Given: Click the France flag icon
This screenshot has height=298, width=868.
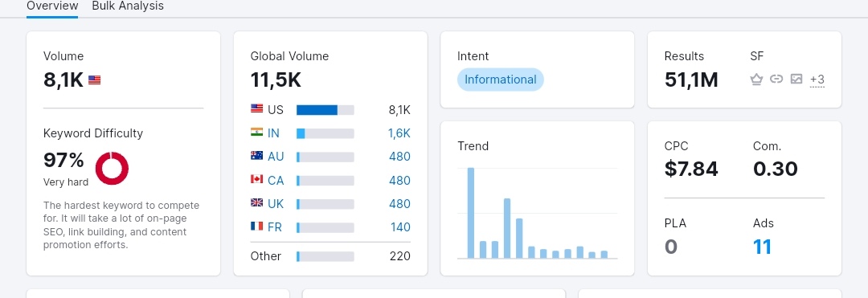Looking at the screenshot, I should (256, 227).
